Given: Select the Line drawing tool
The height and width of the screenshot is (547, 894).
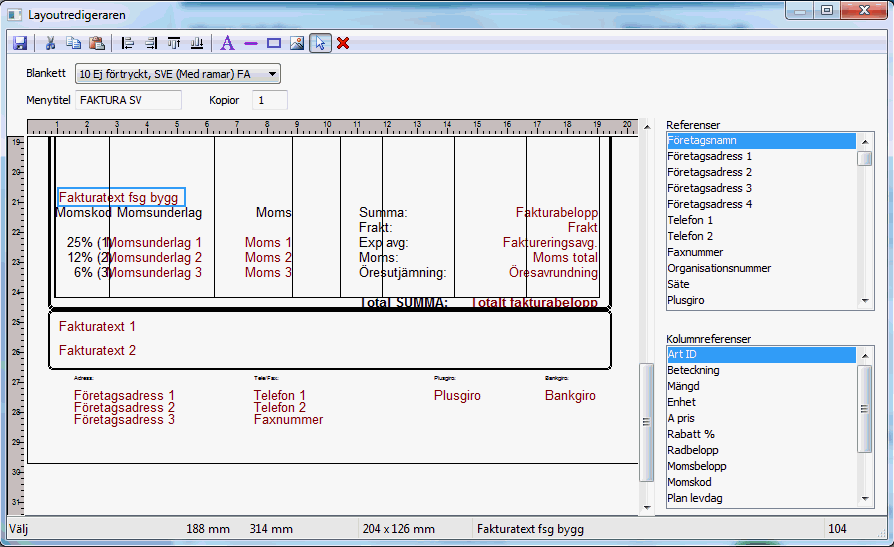Looking at the screenshot, I should (250, 43).
